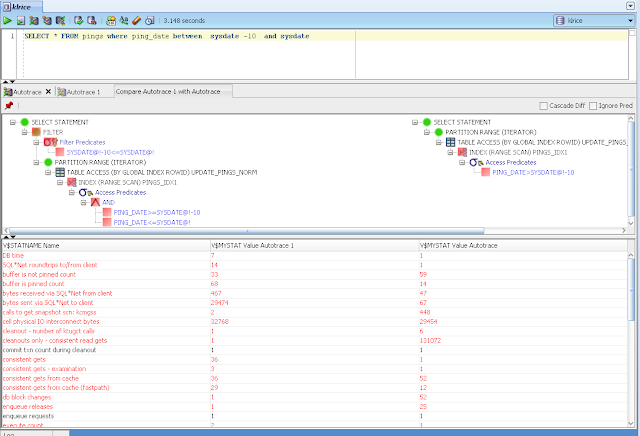The height and width of the screenshot is (436, 640).
Task: Click the Run Script toolbar icon
Action: coord(21,20)
